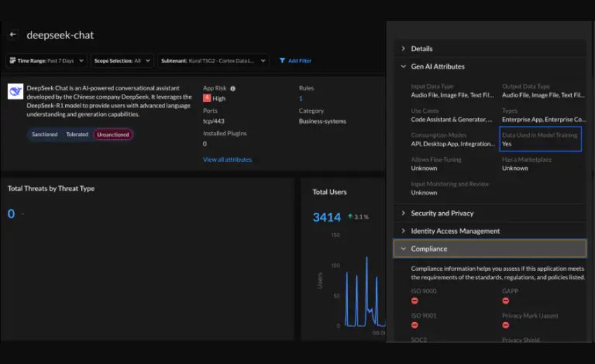Viewport: 595px width, 364px height.
Task: Collapse the Compliance section
Action: click(490, 248)
